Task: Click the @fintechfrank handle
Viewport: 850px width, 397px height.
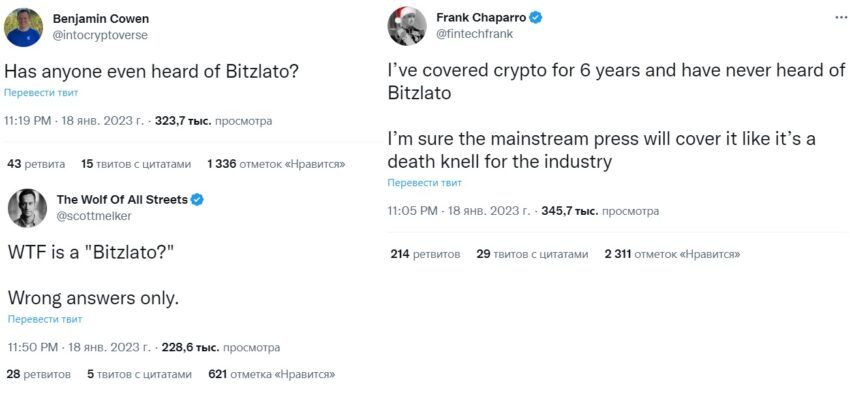Action: point(474,34)
